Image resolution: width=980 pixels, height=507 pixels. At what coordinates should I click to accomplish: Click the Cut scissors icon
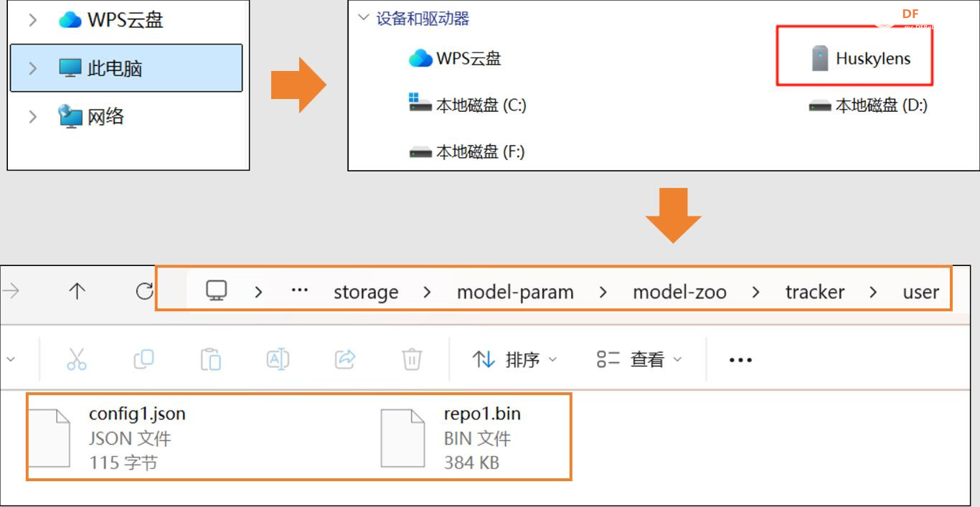[77, 359]
